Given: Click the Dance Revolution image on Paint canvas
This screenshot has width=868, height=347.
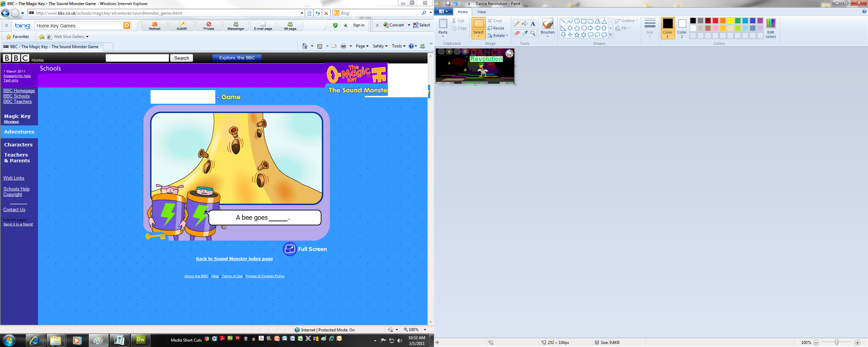Looking at the screenshot, I should (475, 66).
